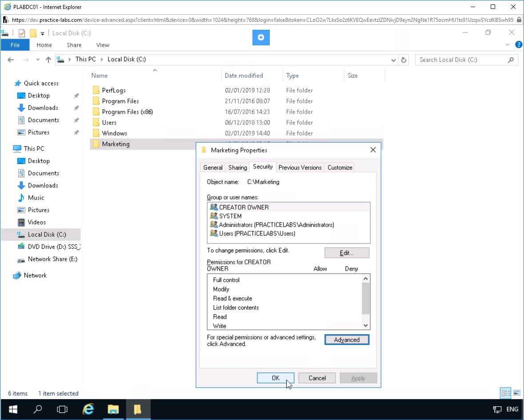Select the Program Files (x86) folder icon
This screenshot has width=524, height=420.
[96, 112]
